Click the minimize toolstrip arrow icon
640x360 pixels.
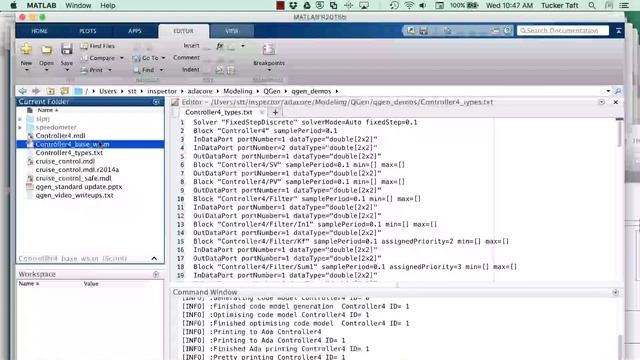[x=619, y=31]
